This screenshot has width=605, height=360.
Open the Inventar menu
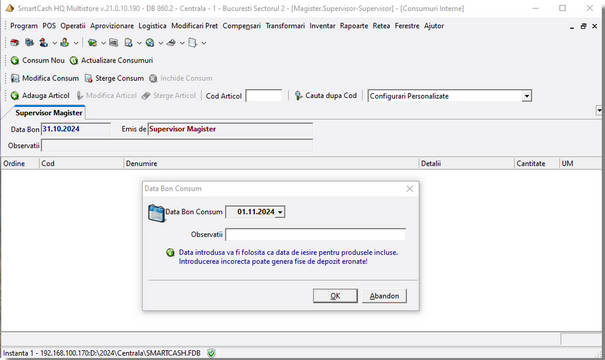coord(322,26)
